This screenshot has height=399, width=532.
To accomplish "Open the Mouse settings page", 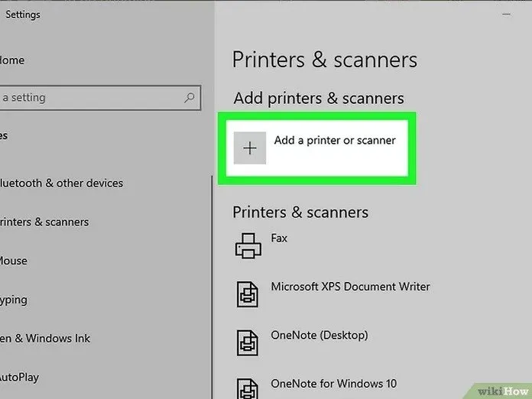I will pos(14,261).
